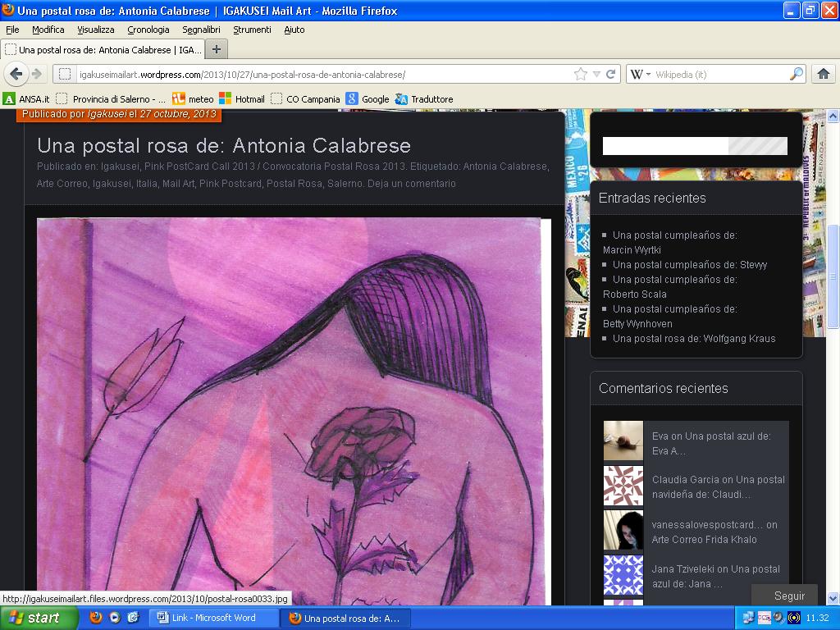This screenshot has height=630, width=840.
Task: Bookmark this page with the star icon
Action: [581, 74]
